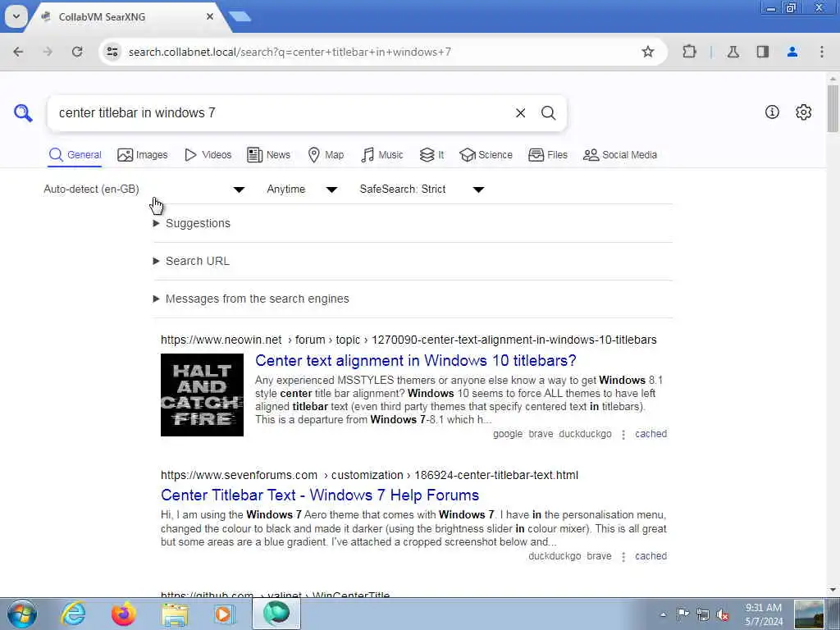Switch to IT category
This screenshot has height=630, width=840.
tap(431, 155)
